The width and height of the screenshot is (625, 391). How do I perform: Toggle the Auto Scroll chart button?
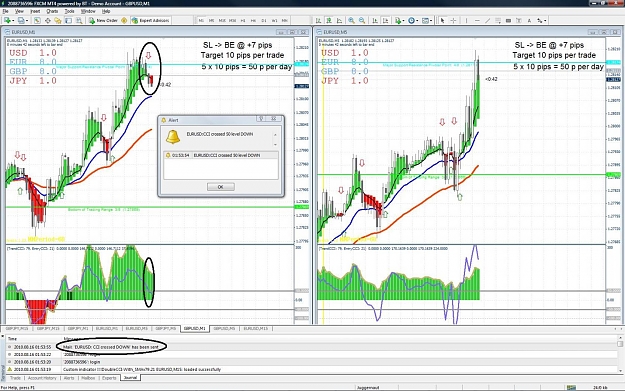[375, 20]
